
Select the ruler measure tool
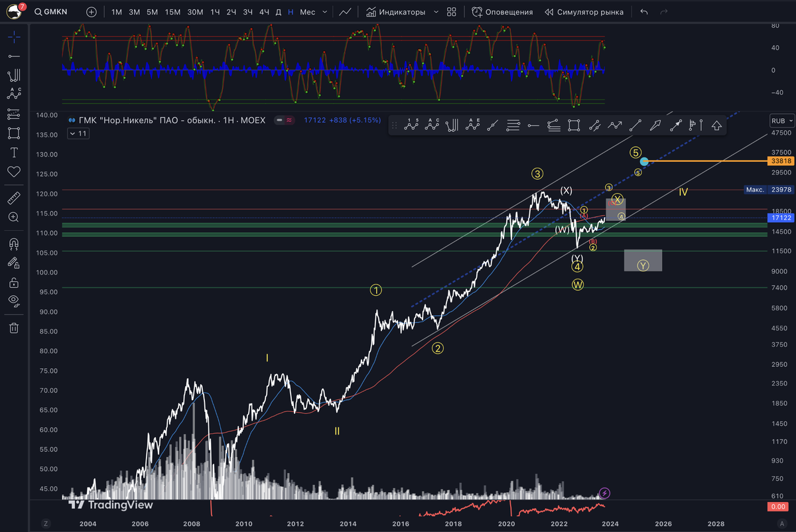(14, 198)
